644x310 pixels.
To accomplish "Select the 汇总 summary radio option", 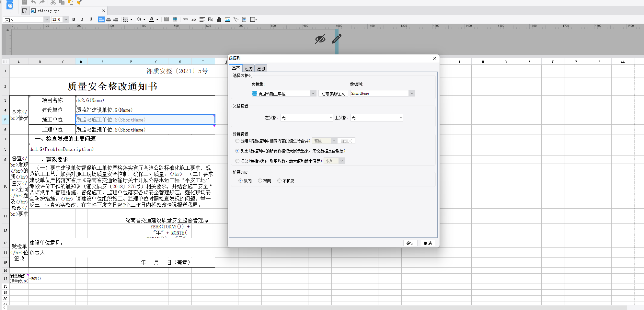I will pos(237,161).
